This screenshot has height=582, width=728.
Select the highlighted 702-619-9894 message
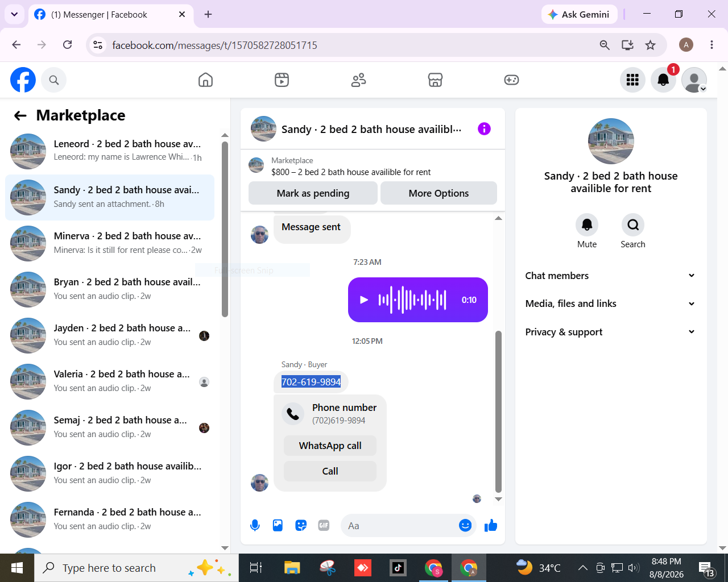[311, 382]
